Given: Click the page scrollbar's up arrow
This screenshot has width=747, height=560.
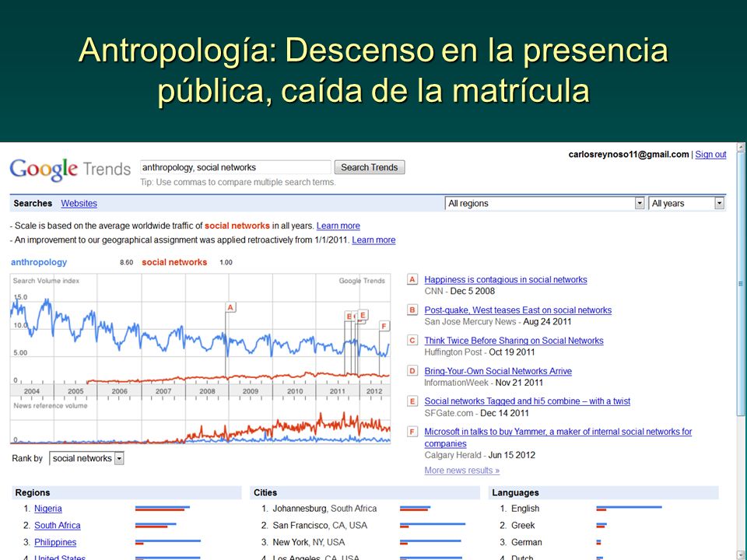Looking at the screenshot, I should 741,148.
